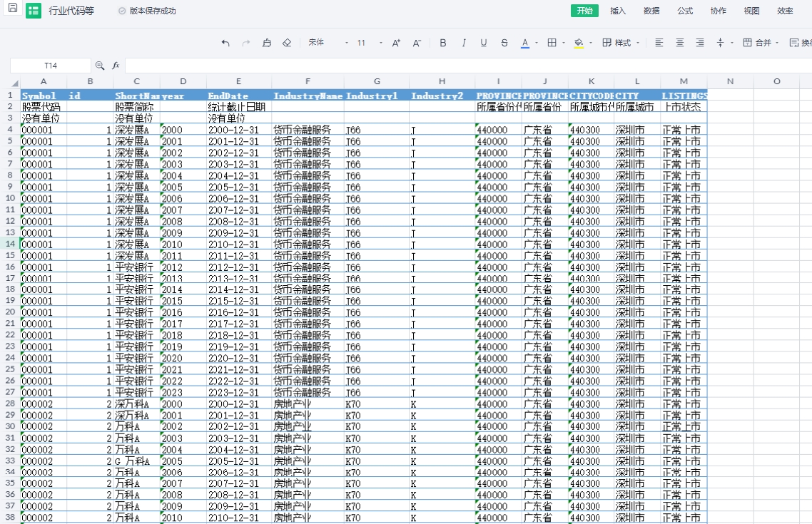The width and height of the screenshot is (812, 524).
Task: Toggle bold formatting
Action: (443, 43)
